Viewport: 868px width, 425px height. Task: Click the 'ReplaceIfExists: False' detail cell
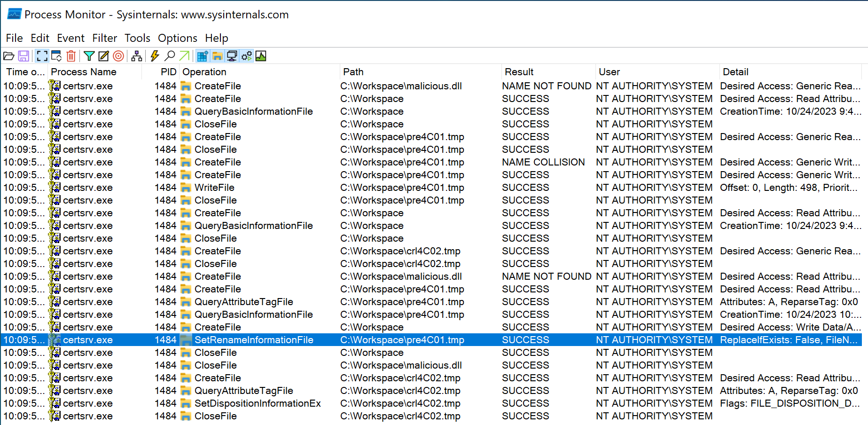pyautogui.click(x=789, y=340)
